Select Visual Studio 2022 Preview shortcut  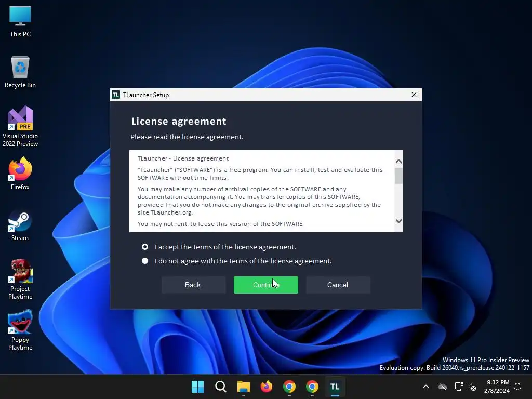point(20,126)
